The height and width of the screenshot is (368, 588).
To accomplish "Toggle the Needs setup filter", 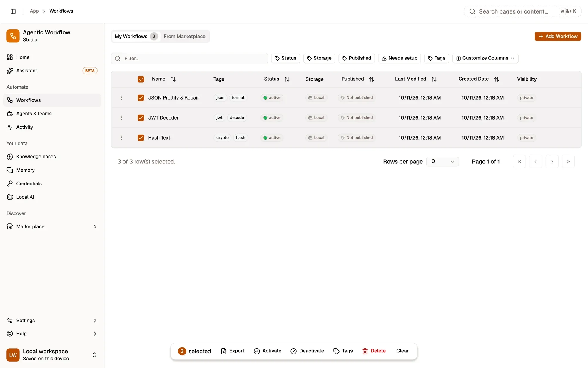I will click(400, 58).
